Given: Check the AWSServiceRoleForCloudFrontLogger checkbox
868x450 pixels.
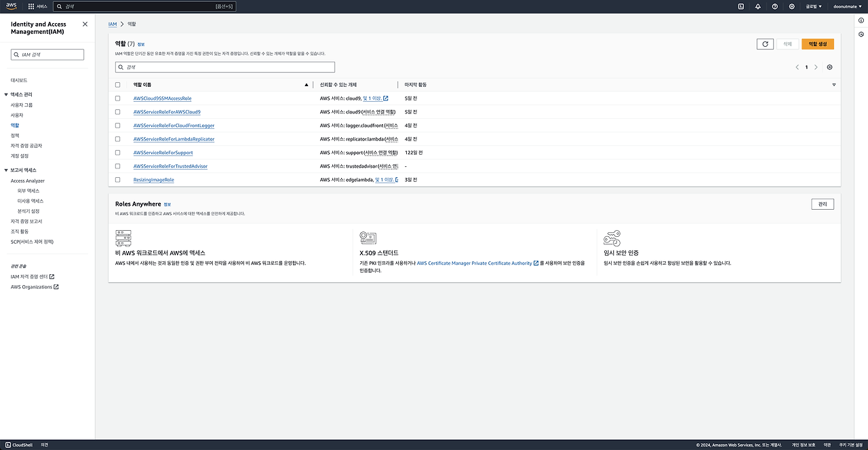Looking at the screenshot, I should pyautogui.click(x=118, y=126).
